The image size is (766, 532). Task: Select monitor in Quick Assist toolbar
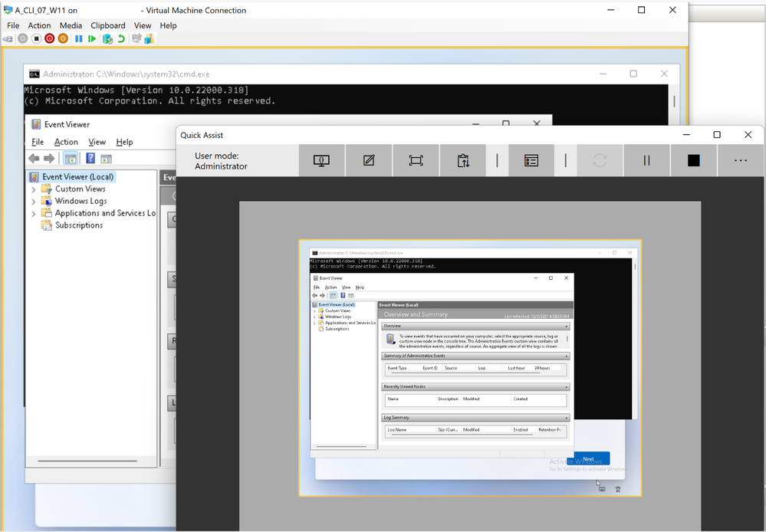(321, 160)
